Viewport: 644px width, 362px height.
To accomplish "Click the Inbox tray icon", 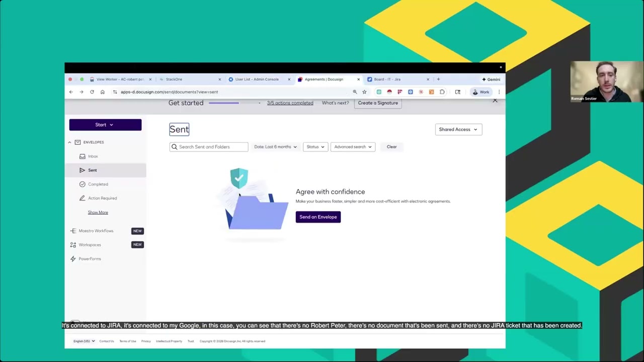I will pyautogui.click(x=83, y=156).
